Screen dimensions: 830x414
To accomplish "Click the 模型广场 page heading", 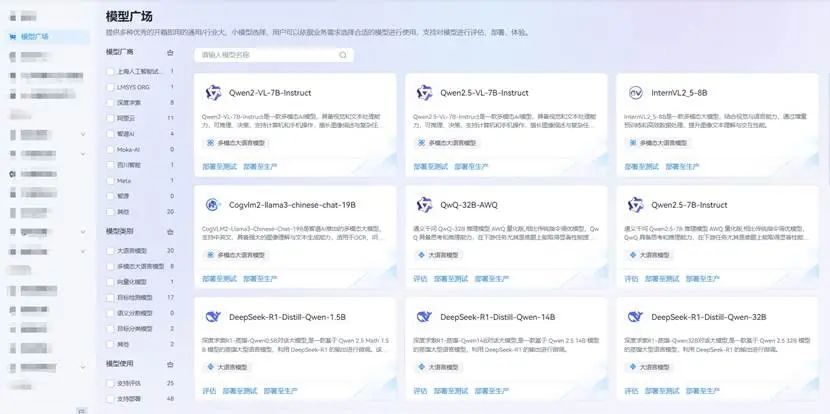I will pyautogui.click(x=129, y=16).
